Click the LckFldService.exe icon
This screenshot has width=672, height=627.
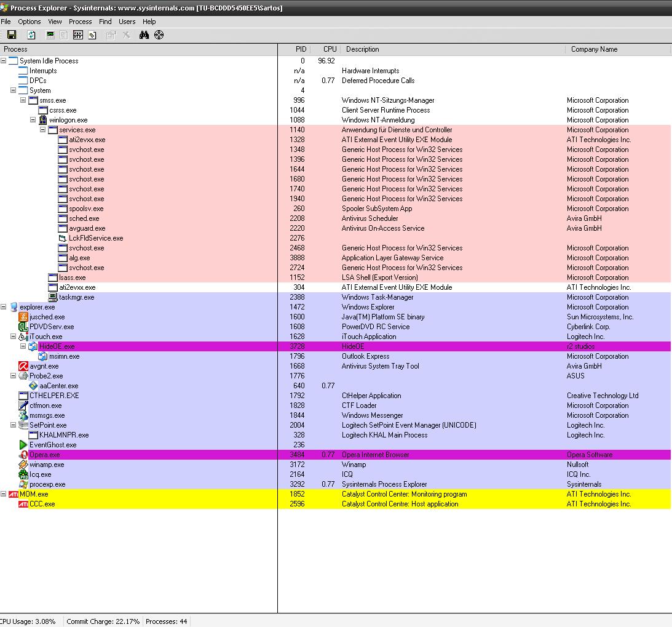(63, 238)
